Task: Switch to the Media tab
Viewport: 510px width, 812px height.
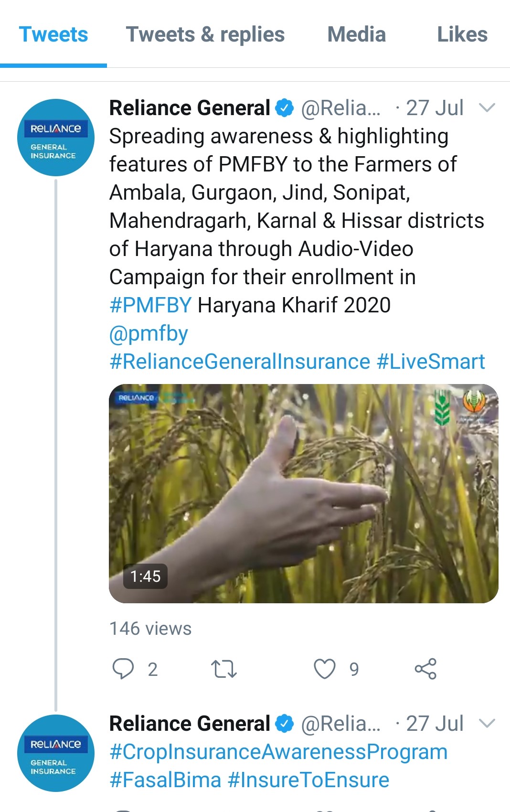Action: [x=356, y=35]
